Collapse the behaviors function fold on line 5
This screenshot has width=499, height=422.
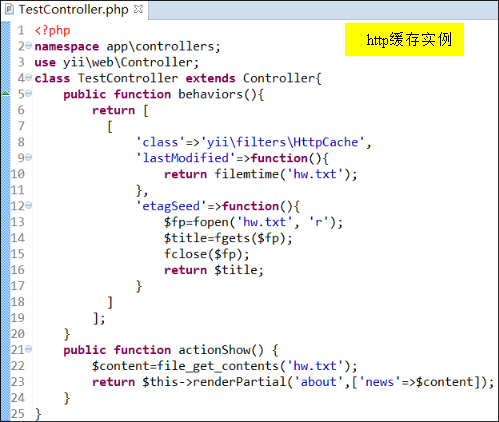(29, 93)
